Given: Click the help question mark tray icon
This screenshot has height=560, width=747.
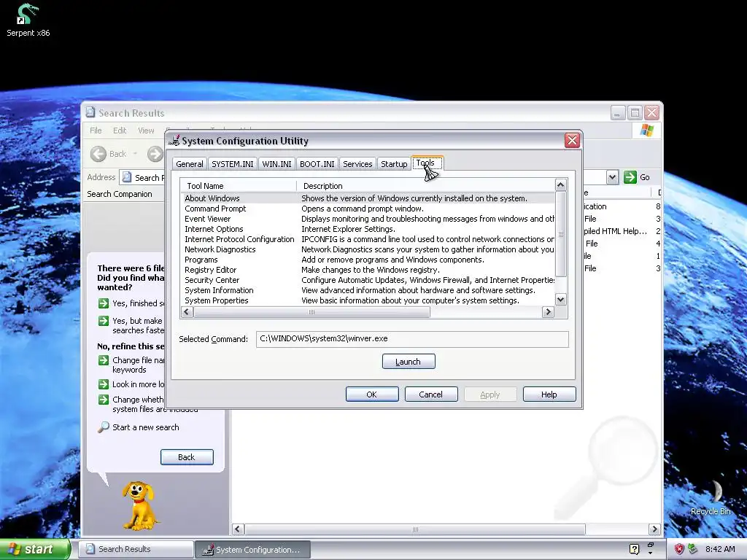Looking at the screenshot, I should 634,549.
